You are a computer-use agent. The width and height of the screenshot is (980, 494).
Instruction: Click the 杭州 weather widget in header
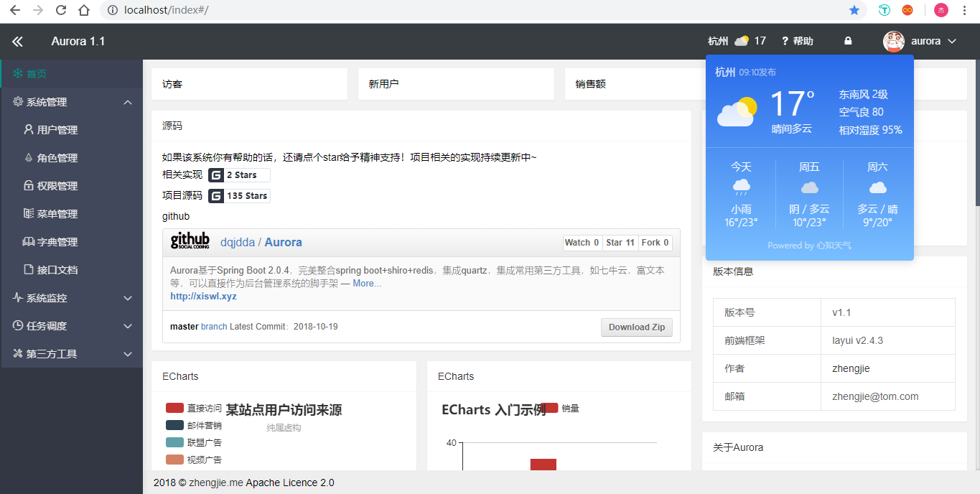tap(737, 41)
